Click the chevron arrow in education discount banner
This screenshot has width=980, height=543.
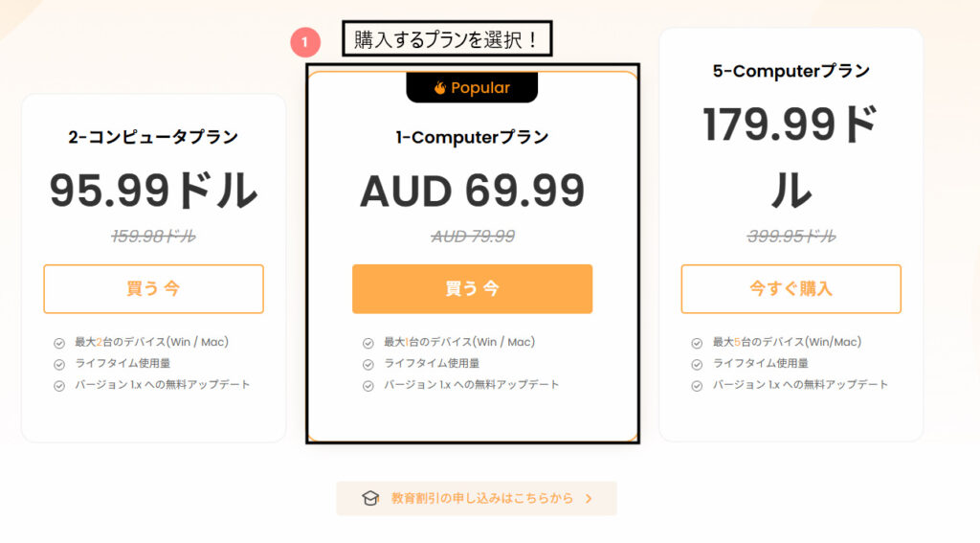click(x=589, y=499)
